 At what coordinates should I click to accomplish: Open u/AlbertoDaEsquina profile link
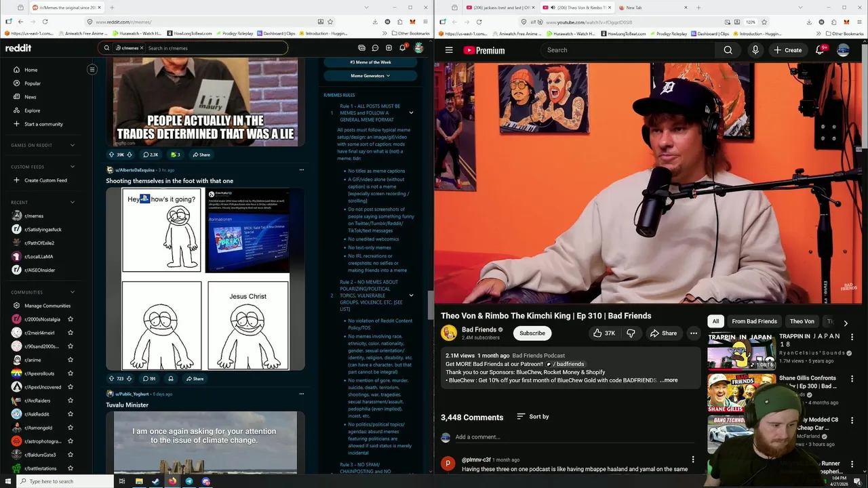[x=136, y=170]
